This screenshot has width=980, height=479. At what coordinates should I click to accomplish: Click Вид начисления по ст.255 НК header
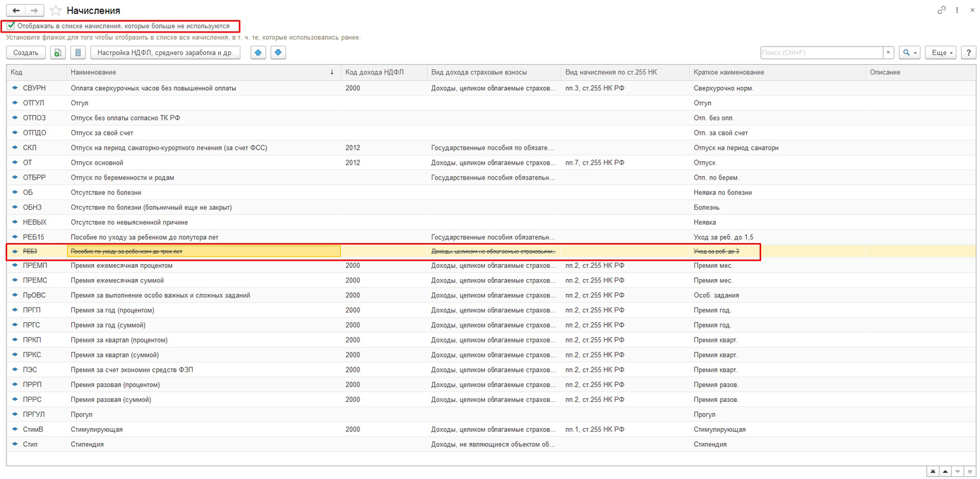coord(625,72)
